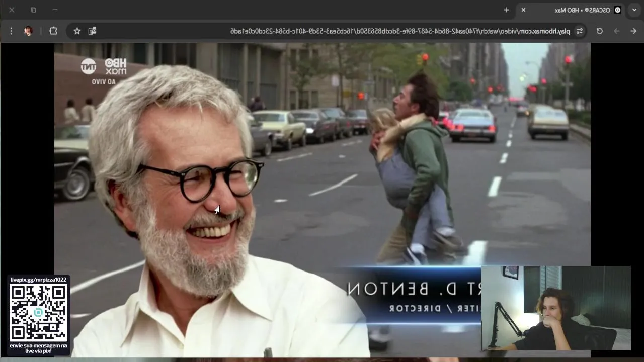Click 'envie sua mensagem na live via pix' text
Image resolution: width=644 pixels, height=362 pixels.
39,348
